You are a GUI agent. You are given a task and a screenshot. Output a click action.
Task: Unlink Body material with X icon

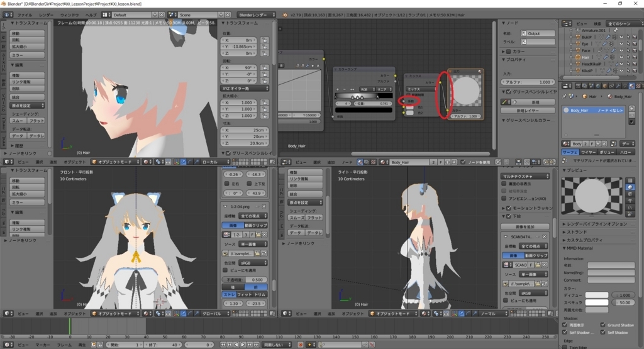click(605, 144)
